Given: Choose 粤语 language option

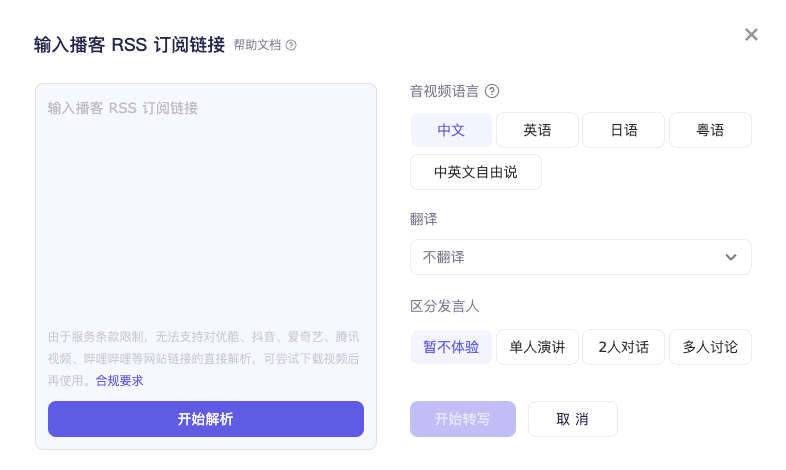Looking at the screenshot, I should (710, 130).
